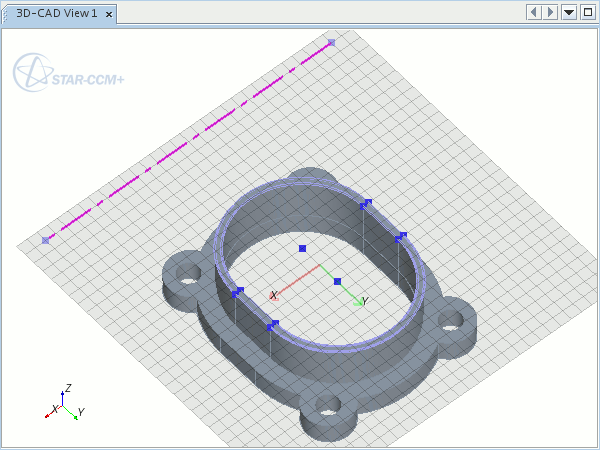This screenshot has height=450, width=600.
Task: Open the view list dropdown arrow
Action: tap(569, 12)
